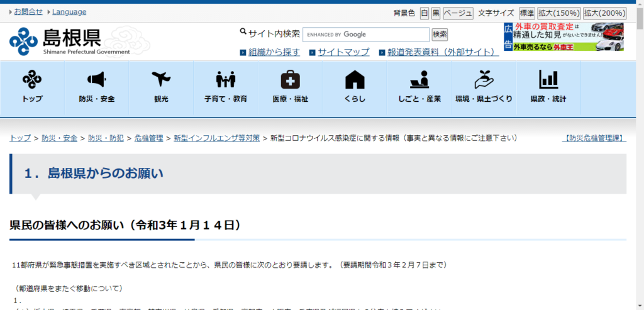Click the Shimane Prefecture logo
The image size is (644, 310).
[69, 41]
